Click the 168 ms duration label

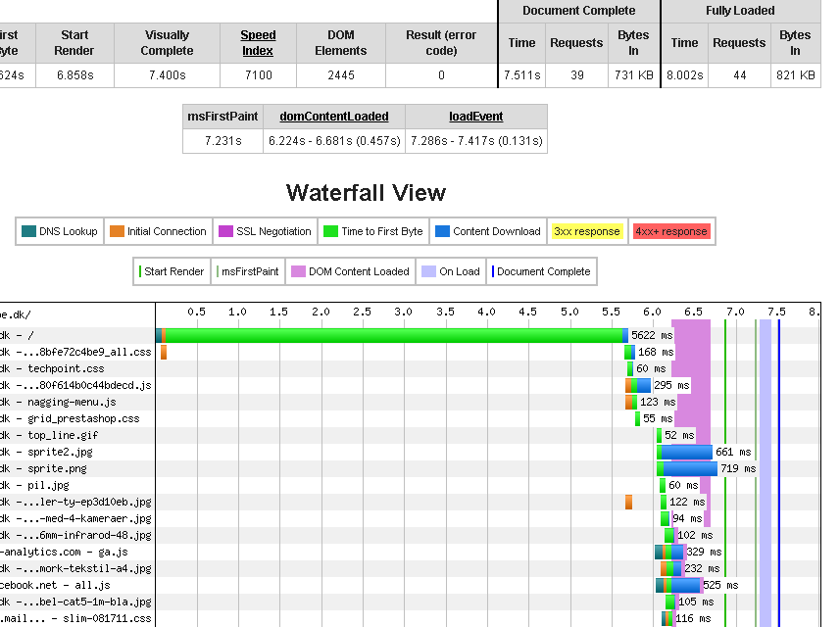click(656, 353)
